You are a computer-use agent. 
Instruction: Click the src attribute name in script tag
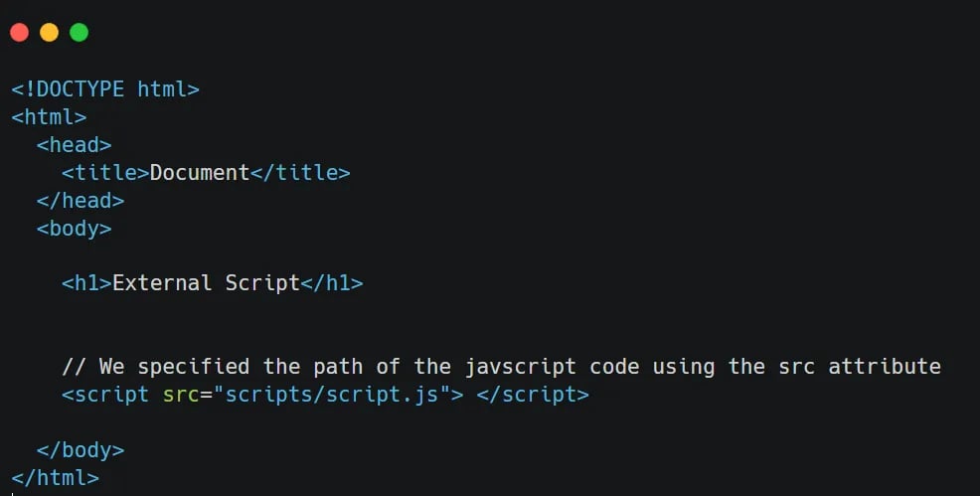click(181, 395)
